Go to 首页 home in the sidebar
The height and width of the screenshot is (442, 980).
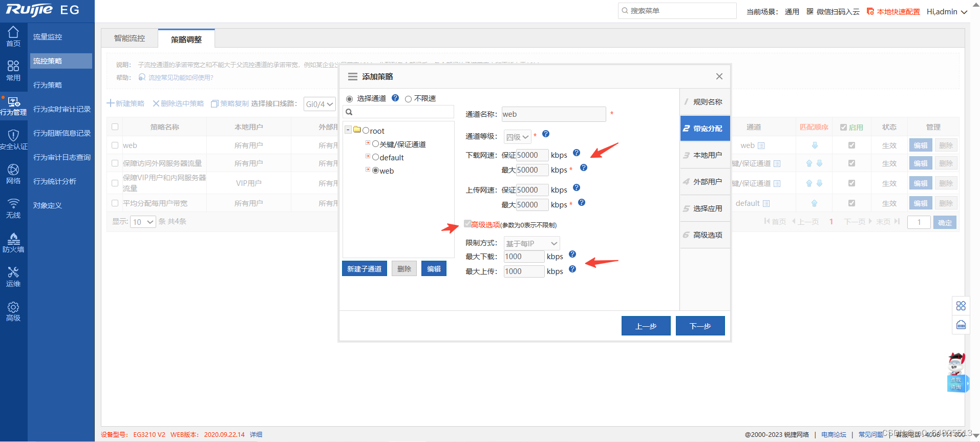[13, 36]
